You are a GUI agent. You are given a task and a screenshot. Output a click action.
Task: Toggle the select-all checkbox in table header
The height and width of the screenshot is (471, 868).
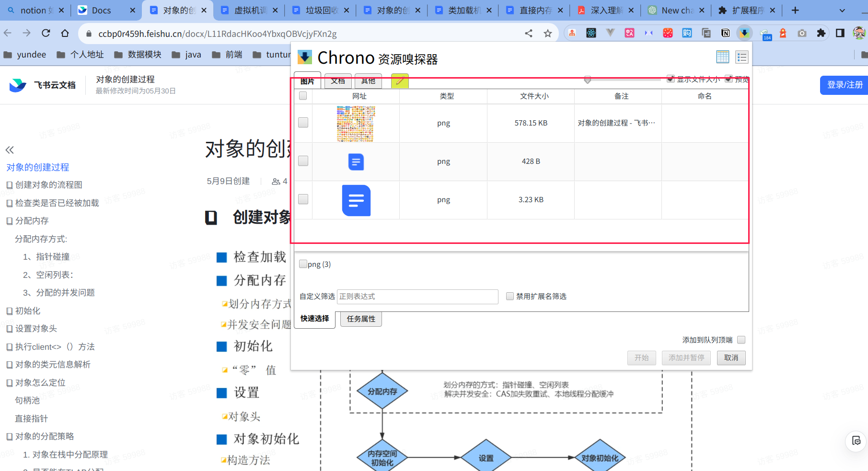click(x=303, y=96)
